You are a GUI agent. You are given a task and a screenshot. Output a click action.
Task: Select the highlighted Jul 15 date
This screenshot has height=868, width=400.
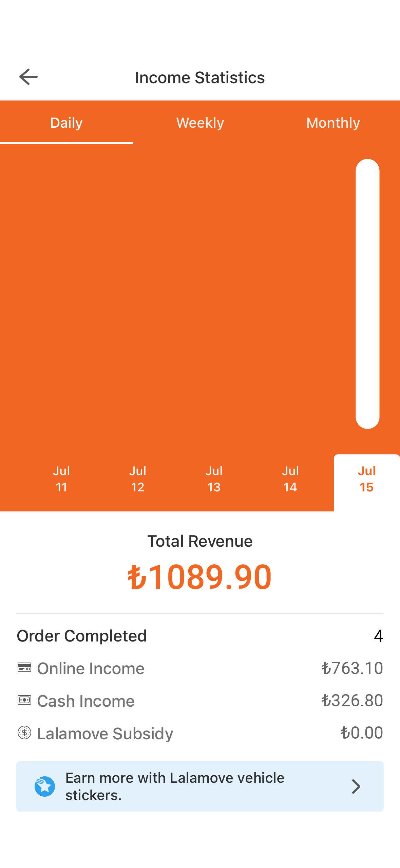coord(367,482)
